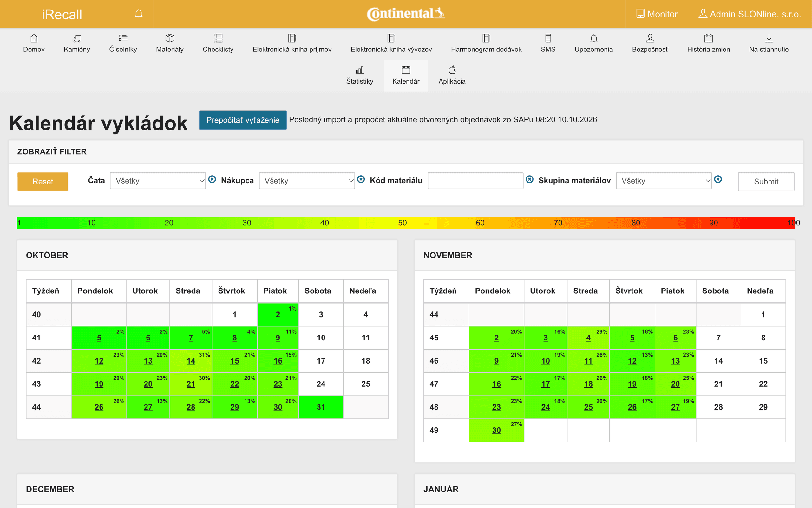Open November day 30 link
Image resolution: width=812 pixels, height=508 pixels.
coord(496,430)
